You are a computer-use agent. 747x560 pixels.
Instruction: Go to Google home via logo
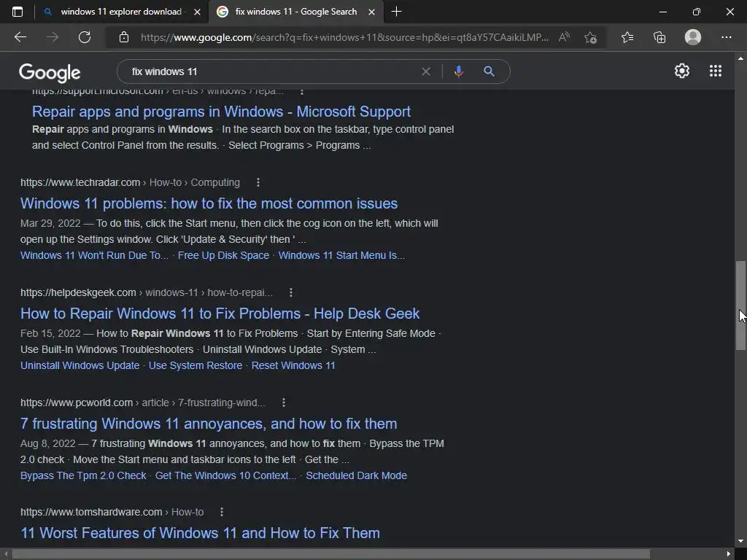tap(50, 72)
